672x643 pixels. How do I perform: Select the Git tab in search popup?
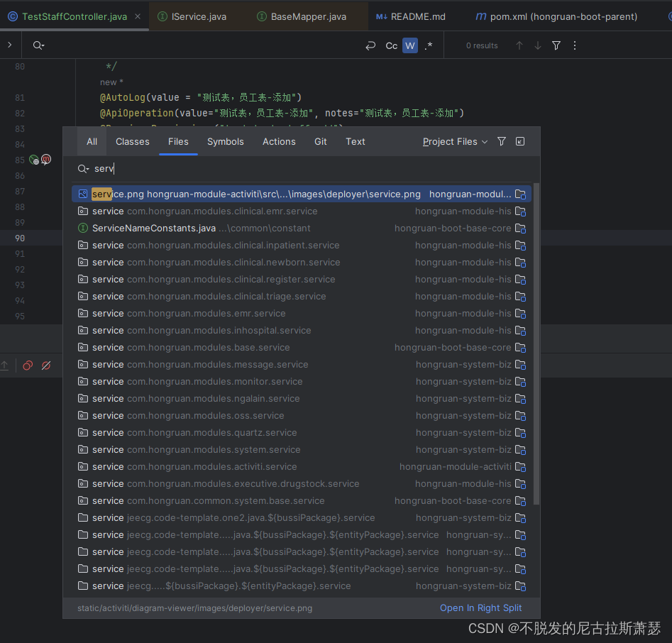pyautogui.click(x=321, y=141)
